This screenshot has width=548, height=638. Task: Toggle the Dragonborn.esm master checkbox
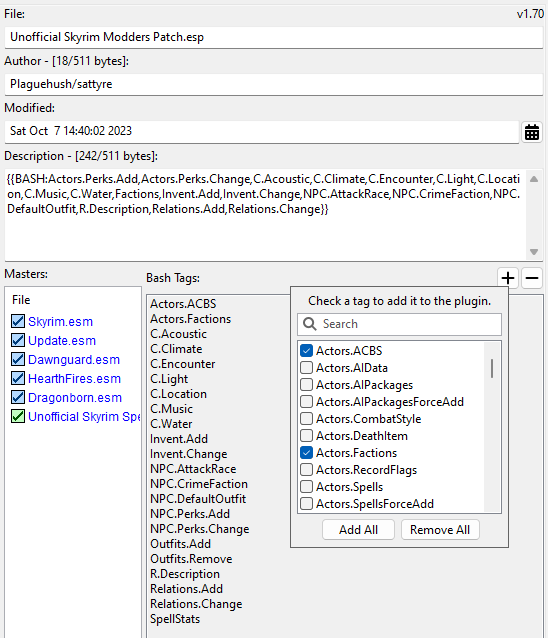(18, 398)
